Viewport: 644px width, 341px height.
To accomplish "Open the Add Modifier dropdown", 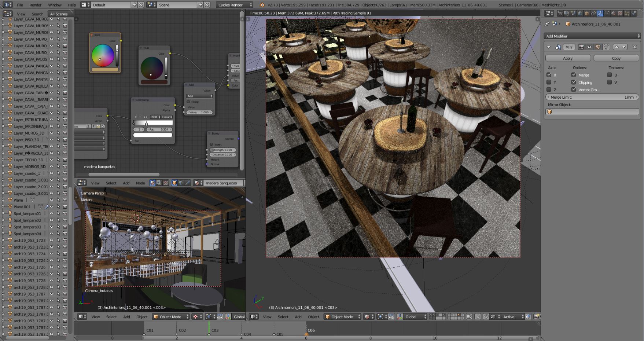I will [x=592, y=36].
